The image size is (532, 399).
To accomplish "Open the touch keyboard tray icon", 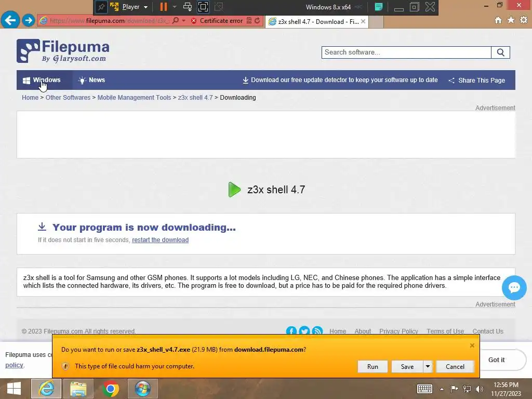I will click(424, 389).
